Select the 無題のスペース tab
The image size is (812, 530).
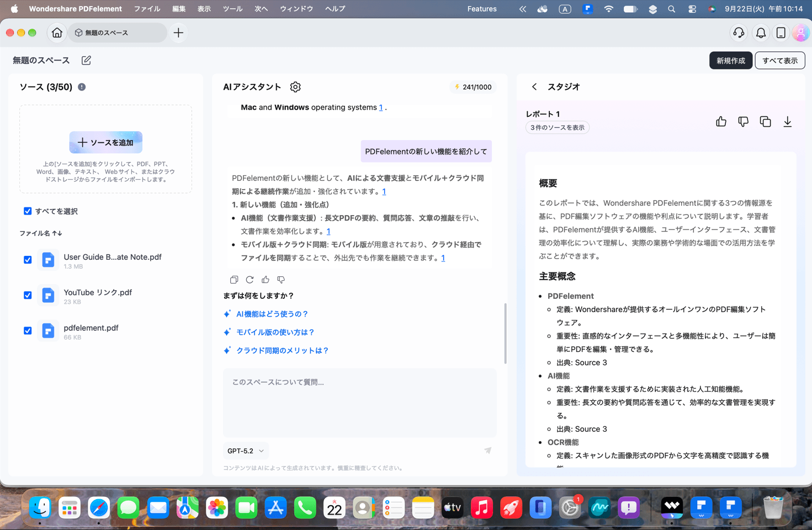[x=118, y=33]
